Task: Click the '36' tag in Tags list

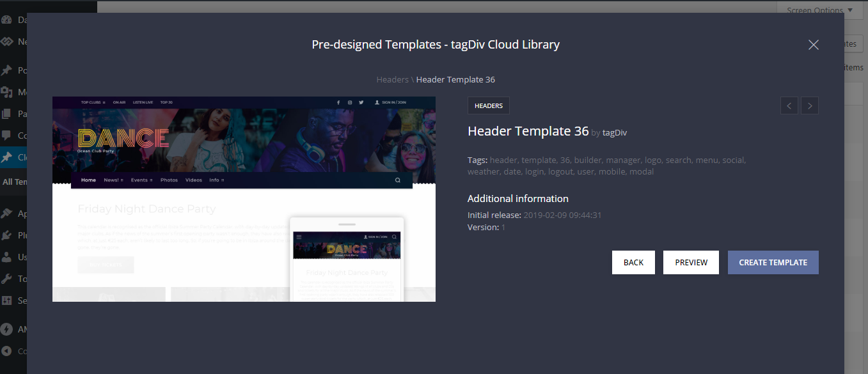Action: click(565, 160)
